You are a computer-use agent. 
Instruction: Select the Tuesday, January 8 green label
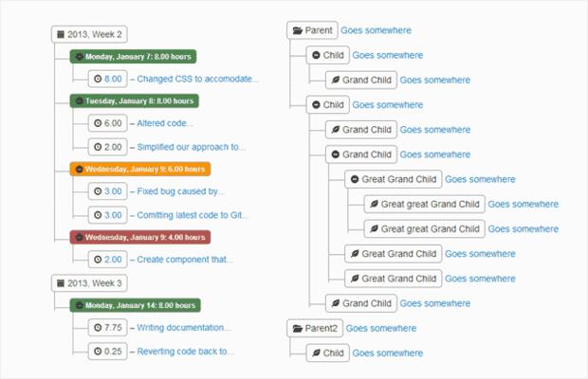(135, 101)
